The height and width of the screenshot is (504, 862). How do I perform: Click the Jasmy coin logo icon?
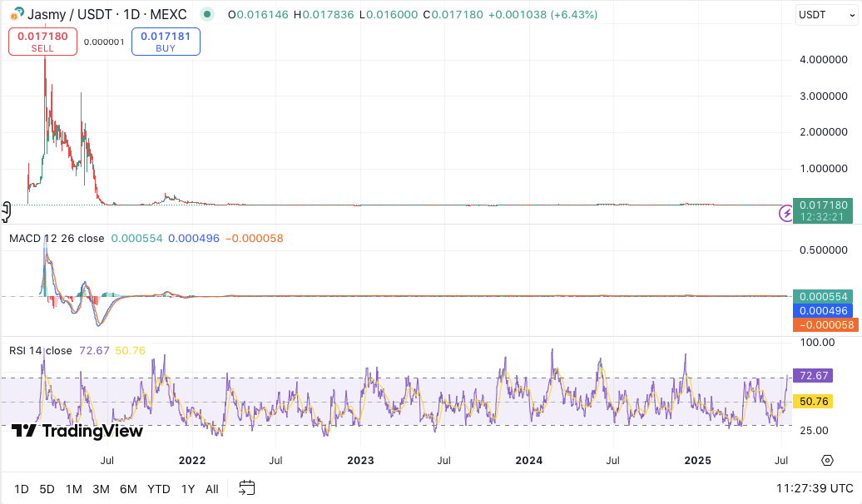(x=17, y=14)
